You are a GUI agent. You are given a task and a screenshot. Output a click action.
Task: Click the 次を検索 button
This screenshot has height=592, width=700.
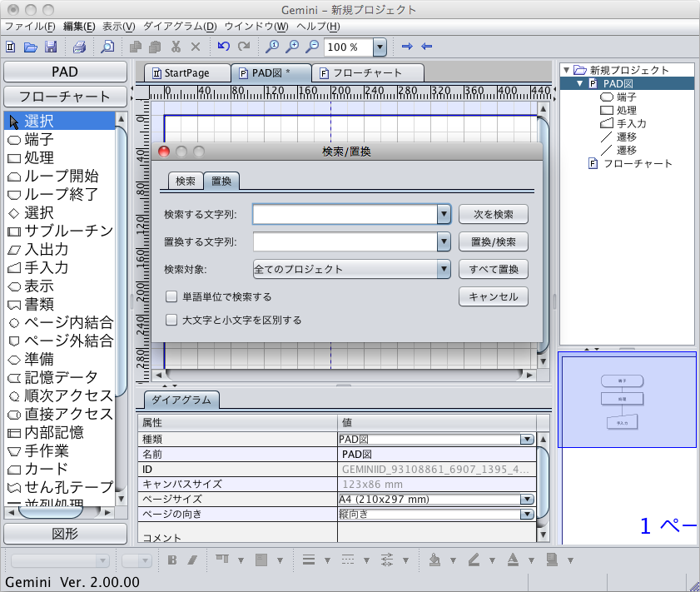[x=494, y=214]
